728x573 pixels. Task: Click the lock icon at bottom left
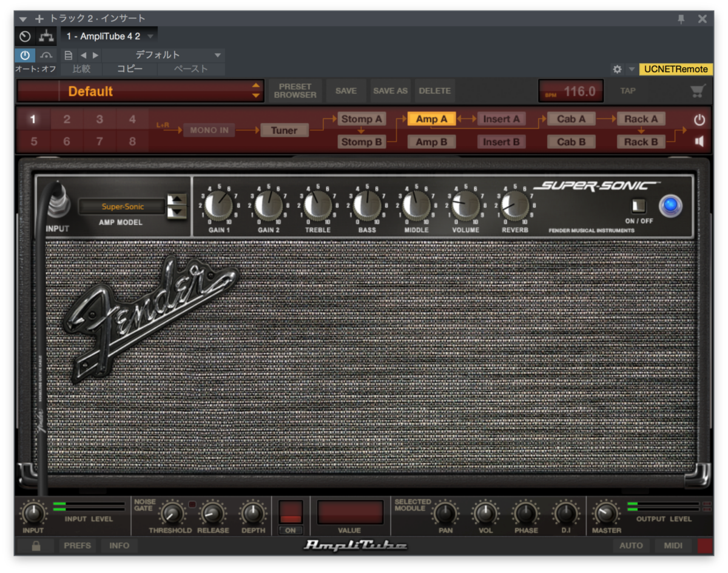click(x=36, y=546)
